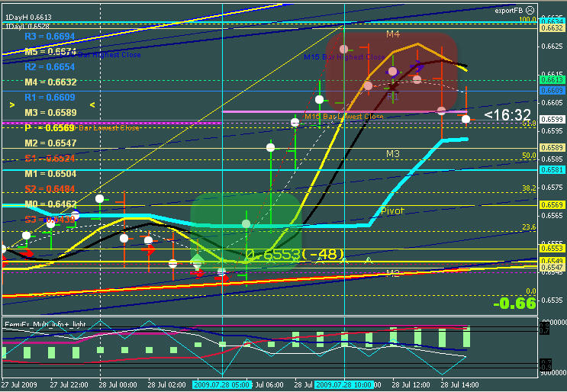Select the R3 = 0.6694 pivot label
Viewport: 567px width, 392px height.
50,36
